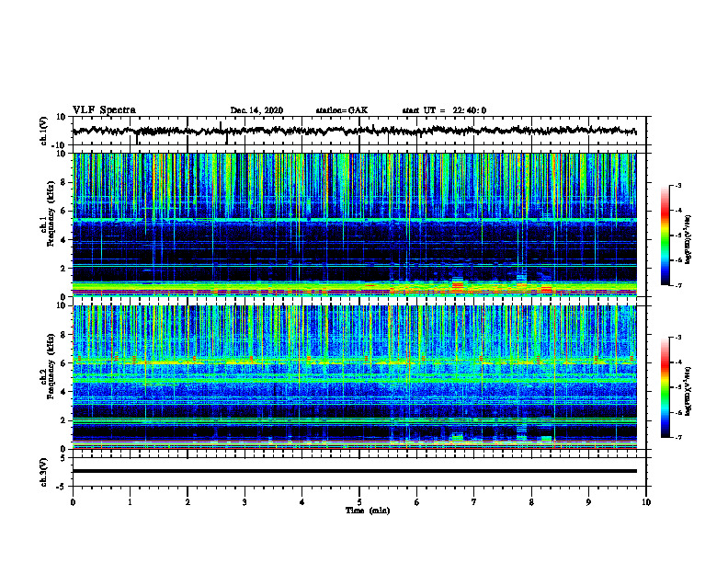Screen dimensions: 728x563
Task: Select the date text 'Dec. 14, 2020'
Action: pyautogui.click(x=256, y=110)
